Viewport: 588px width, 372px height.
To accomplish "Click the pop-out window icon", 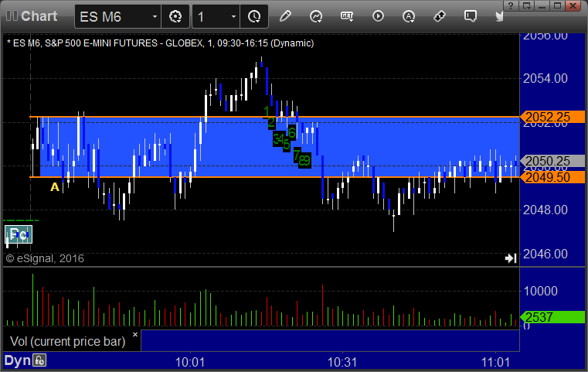I will coord(526,5).
